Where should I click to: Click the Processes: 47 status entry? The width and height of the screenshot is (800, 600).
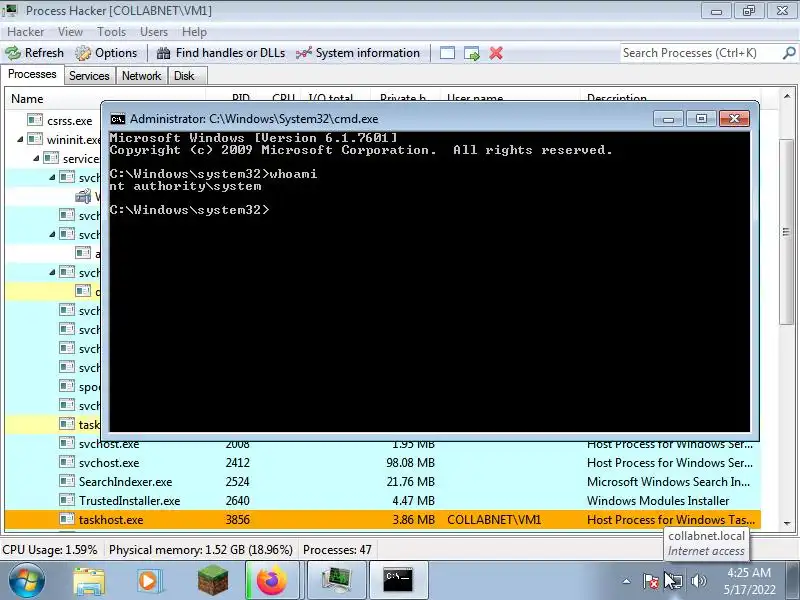[337, 550]
